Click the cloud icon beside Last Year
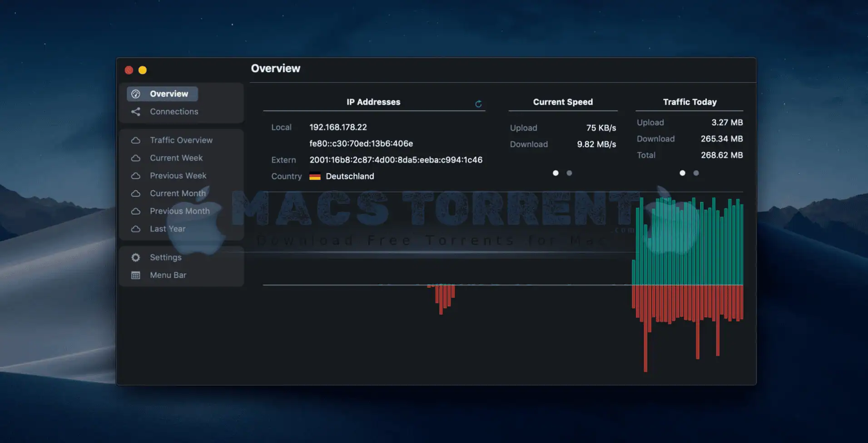This screenshot has width=868, height=443. [x=135, y=229]
